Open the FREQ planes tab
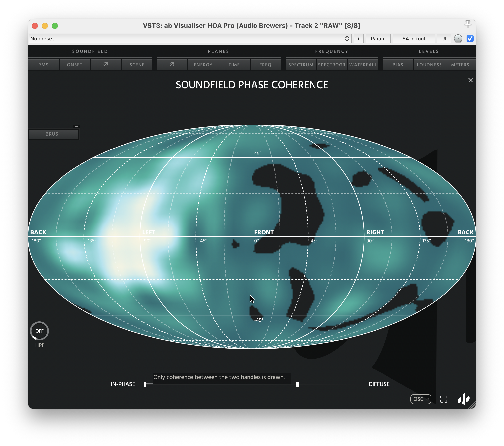 (x=265, y=65)
